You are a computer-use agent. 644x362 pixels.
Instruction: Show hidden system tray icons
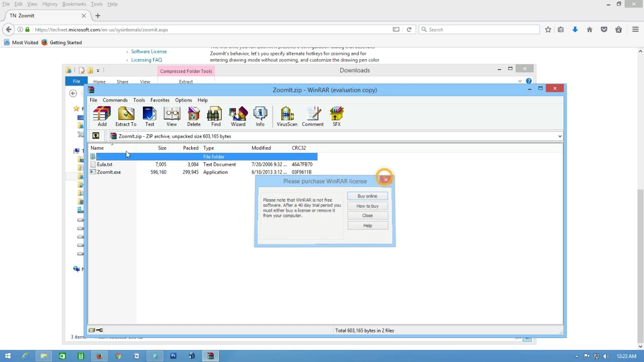click(577, 356)
